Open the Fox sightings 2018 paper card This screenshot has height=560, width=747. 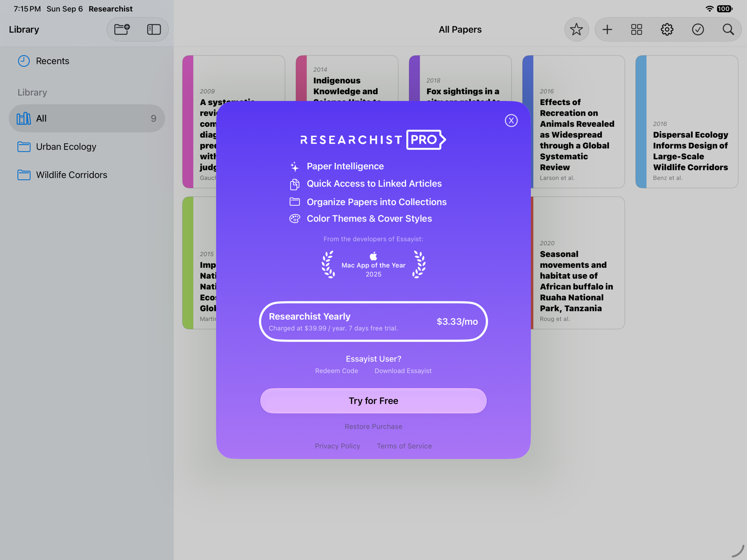coord(460,78)
